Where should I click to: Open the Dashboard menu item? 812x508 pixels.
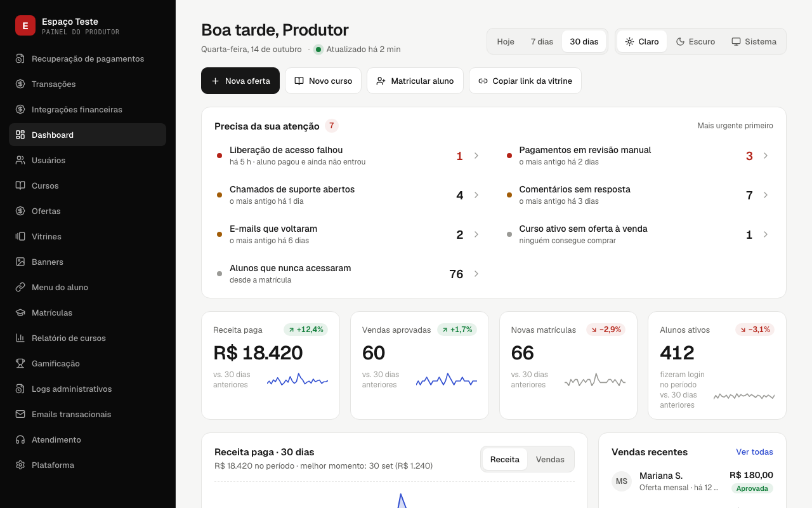point(88,135)
